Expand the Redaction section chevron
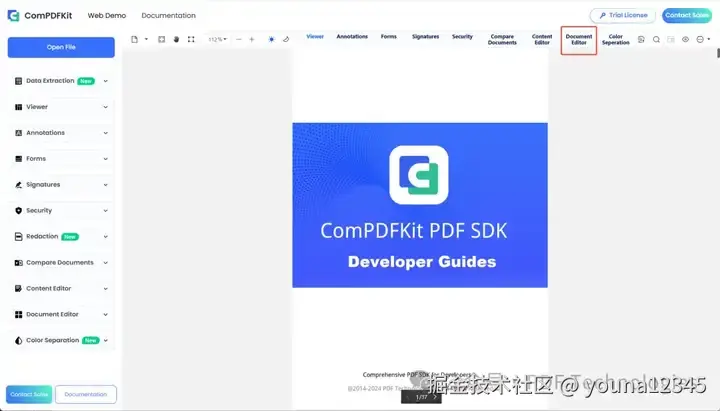This screenshot has width=720, height=411. pos(106,237)
